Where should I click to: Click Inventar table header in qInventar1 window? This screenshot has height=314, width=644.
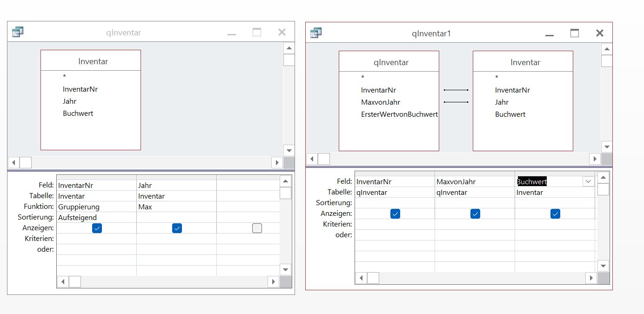pyautogui.click(x=523, y=62)
